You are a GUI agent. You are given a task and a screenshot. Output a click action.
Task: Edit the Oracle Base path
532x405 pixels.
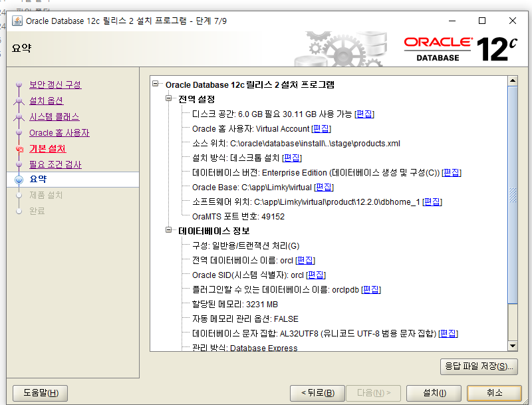tap(324, 187)
